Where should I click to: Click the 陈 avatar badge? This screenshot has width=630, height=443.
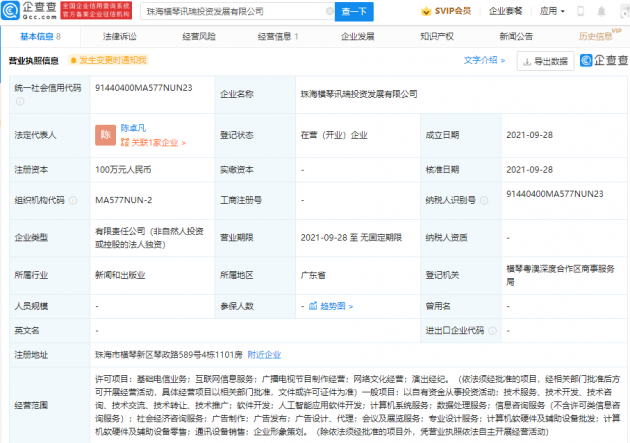[105, 135]
